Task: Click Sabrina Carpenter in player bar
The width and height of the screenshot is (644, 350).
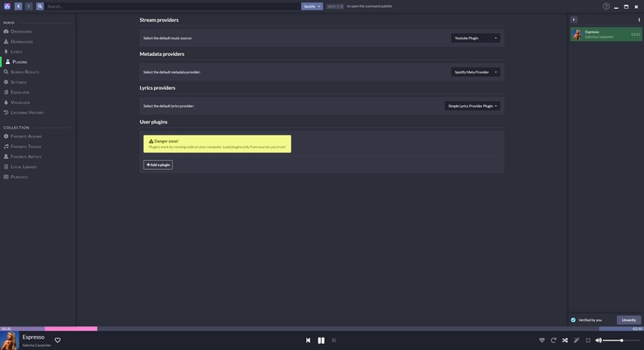Action: point(37,346)
